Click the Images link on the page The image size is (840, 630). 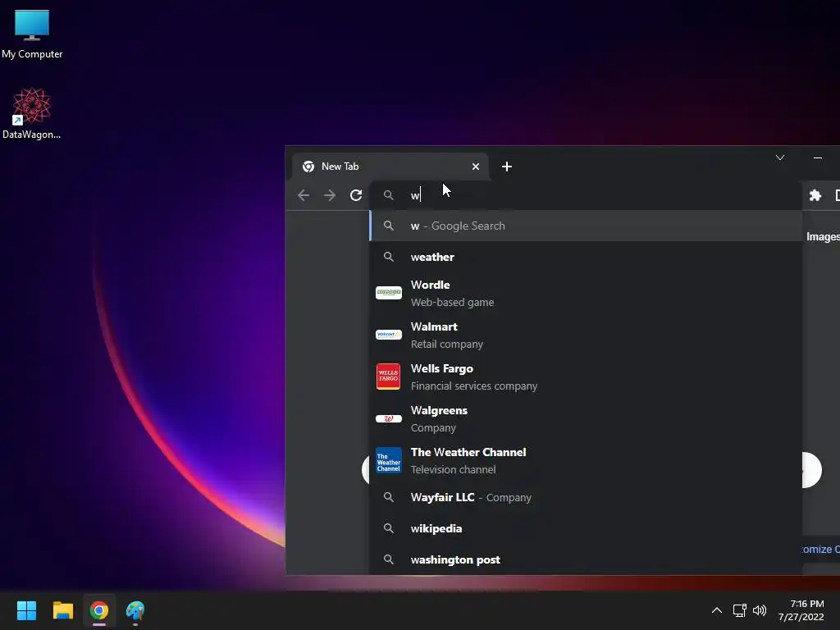(823, 236)
